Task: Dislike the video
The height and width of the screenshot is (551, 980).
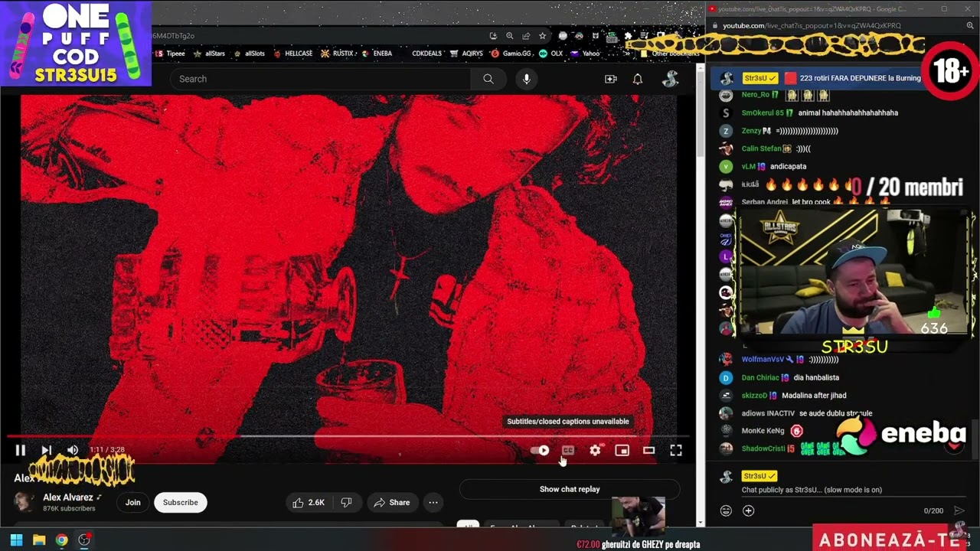Action: click(x=346, y=503)
